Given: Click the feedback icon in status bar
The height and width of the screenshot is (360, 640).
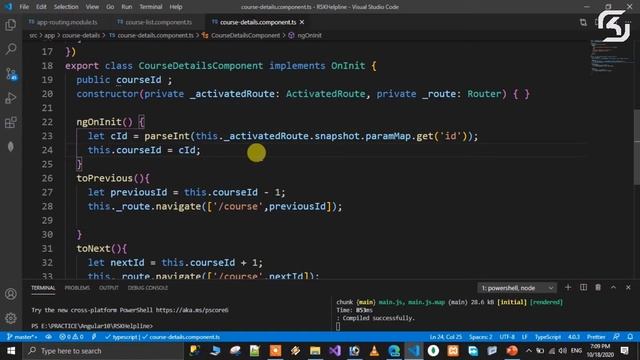Looking at the screenshot, I should tap(616, 337).
